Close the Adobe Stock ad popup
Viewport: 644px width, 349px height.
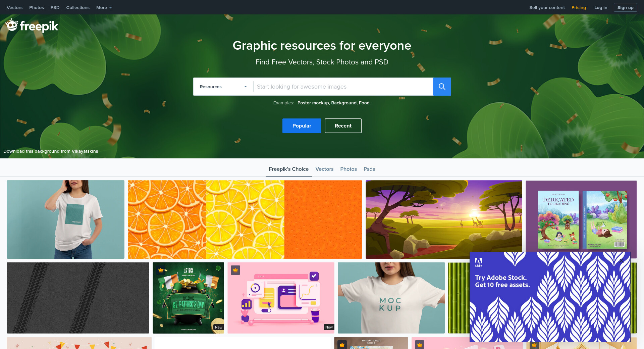click(621, 260)
